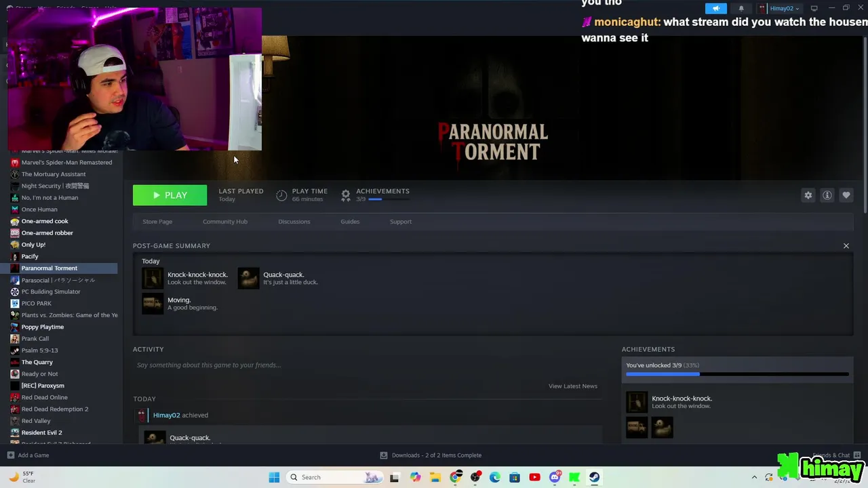Viewport: 868px width, 488px height.
Task: Open YouTube app from taskbar
Action: [534, 477]
